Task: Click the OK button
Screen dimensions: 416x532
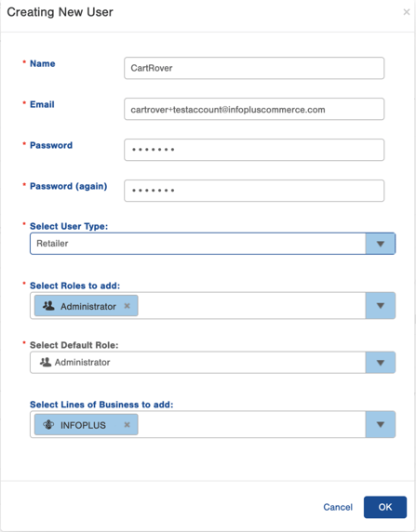Action: click(x=385, y=507)
